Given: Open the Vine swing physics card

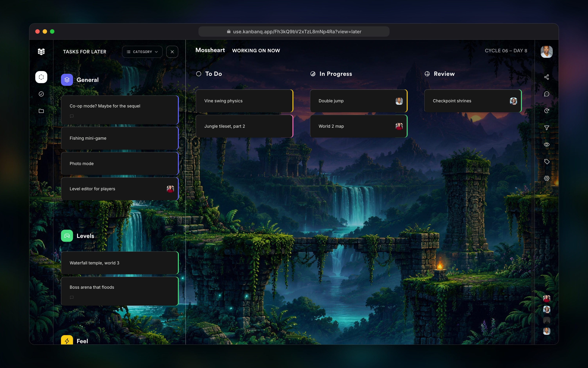Looking at the screenshot, I should coord(244,101).
